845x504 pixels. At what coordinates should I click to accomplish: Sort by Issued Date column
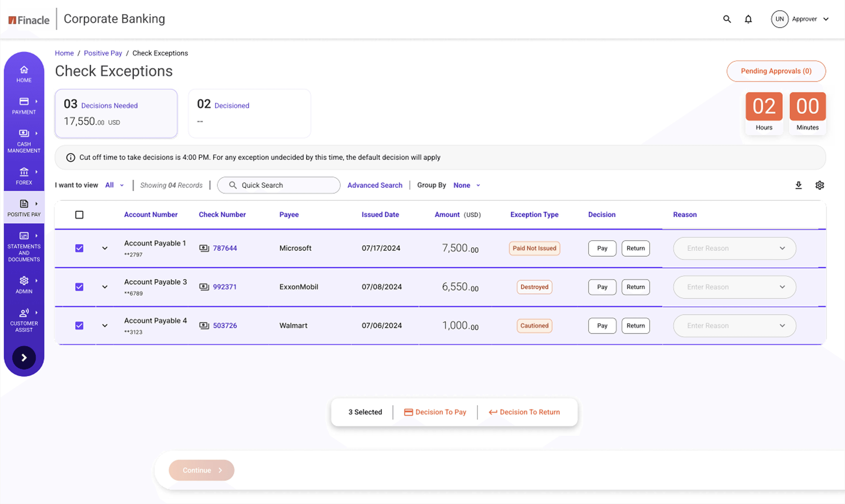[x=380, y=215]
